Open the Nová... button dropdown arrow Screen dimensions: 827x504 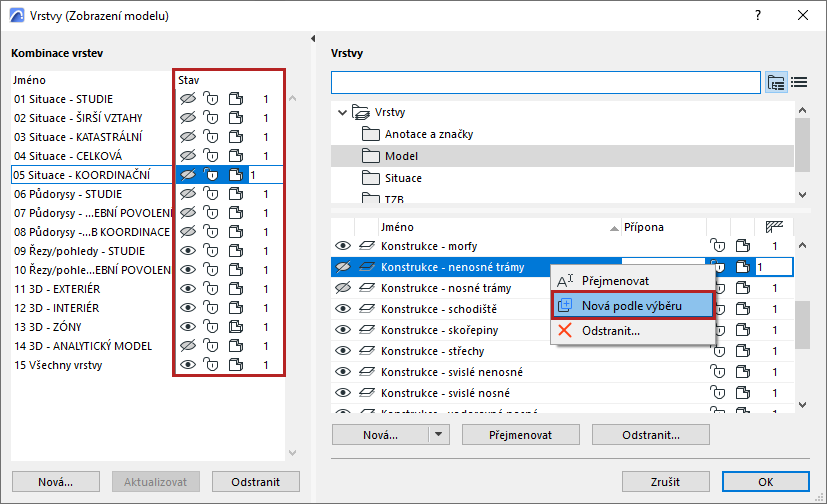point(438,435)
